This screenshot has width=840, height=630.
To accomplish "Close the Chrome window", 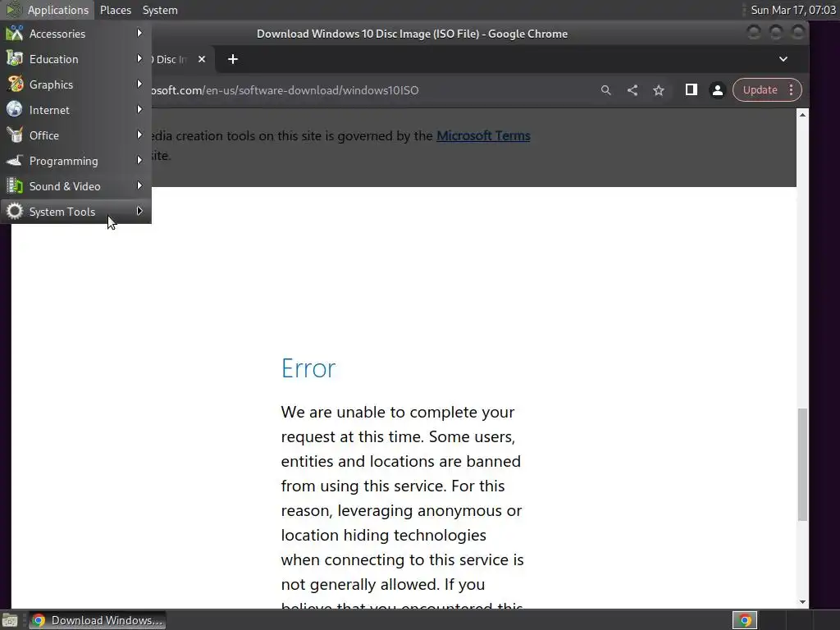I will point(798,33).
